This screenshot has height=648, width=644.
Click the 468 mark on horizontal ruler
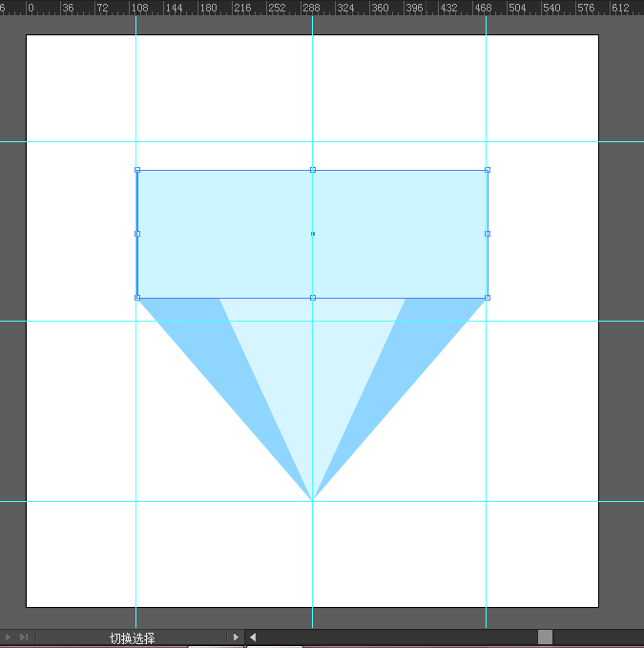pos(483,8)
